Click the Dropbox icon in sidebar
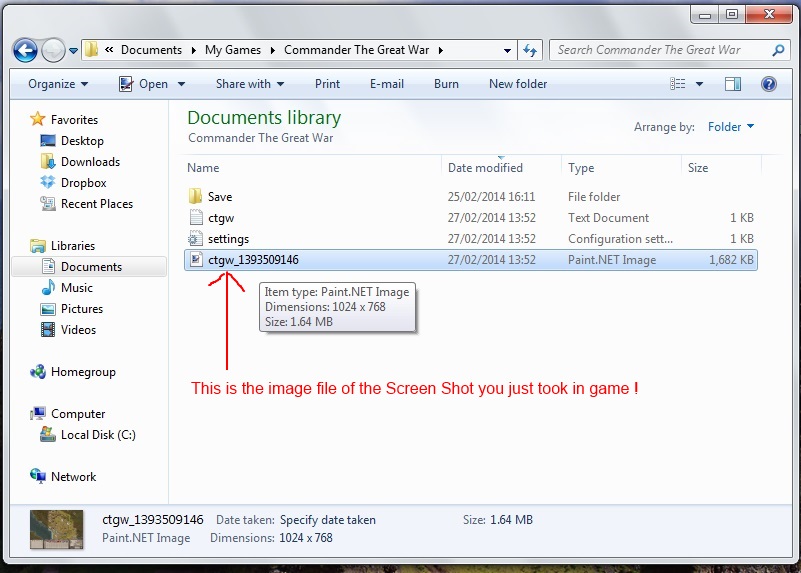Image resolution: width=801 pixels, height=573 pixels. pos(48,182)
